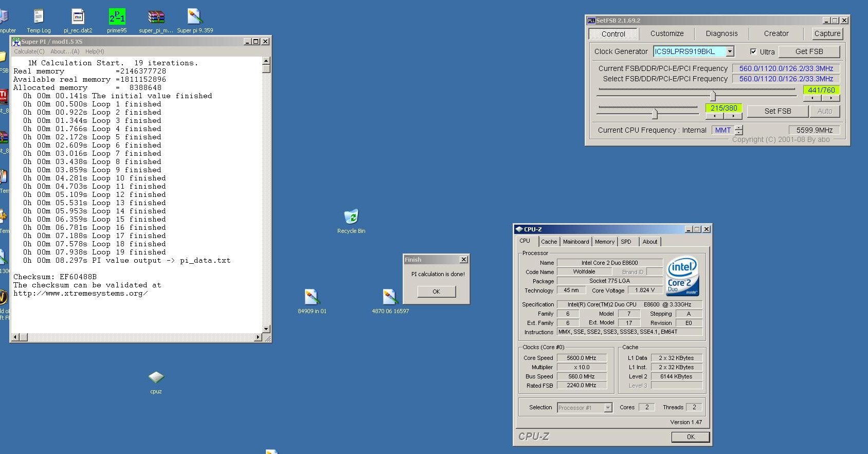Switch to the Customize tab in SetFSB
868x454 pixels.
pyautogui.click(x=667, y=33)
